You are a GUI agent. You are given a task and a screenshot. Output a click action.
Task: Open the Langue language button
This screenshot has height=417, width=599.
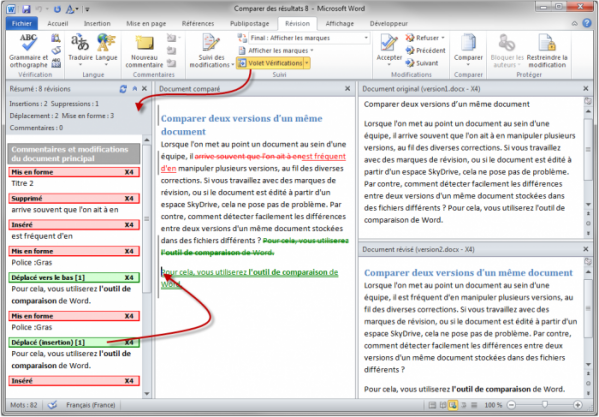point(106,50)
